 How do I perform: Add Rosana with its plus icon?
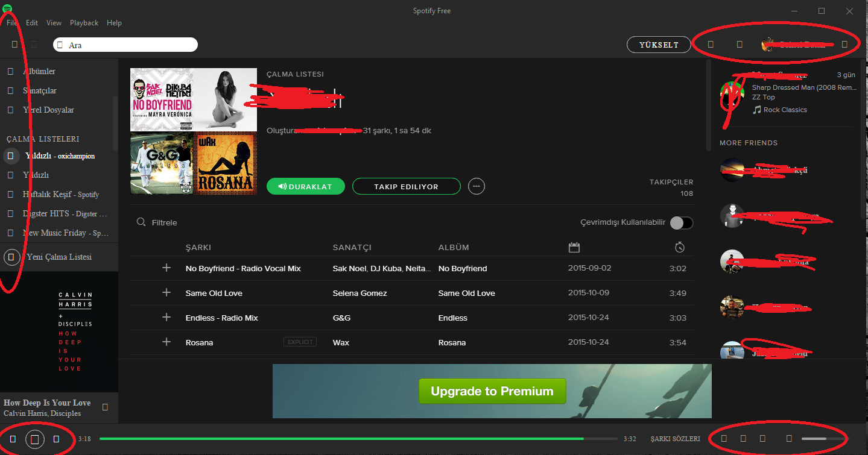click(166, 342)
